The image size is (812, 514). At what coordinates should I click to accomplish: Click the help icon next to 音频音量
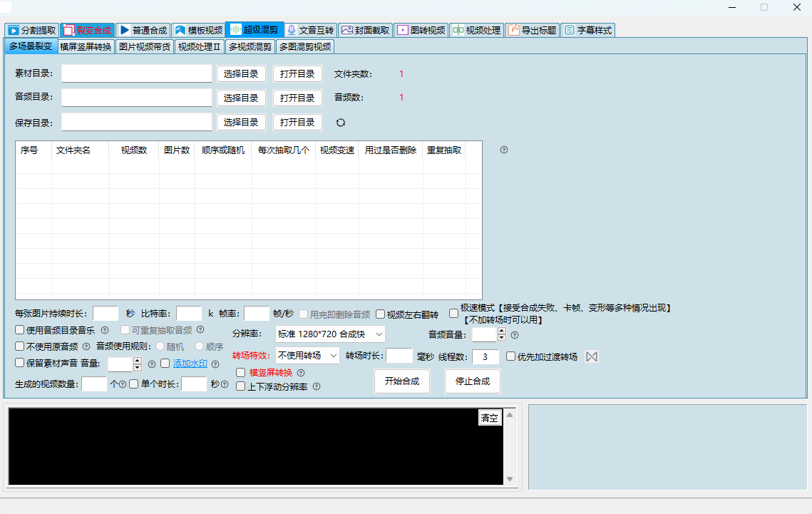tap(515, 335)
